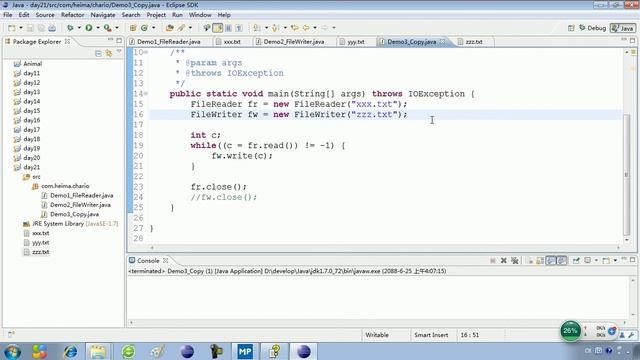Click the Last Edit Location icon
This screenshot has height=360, width=640.
coord(294,28)
